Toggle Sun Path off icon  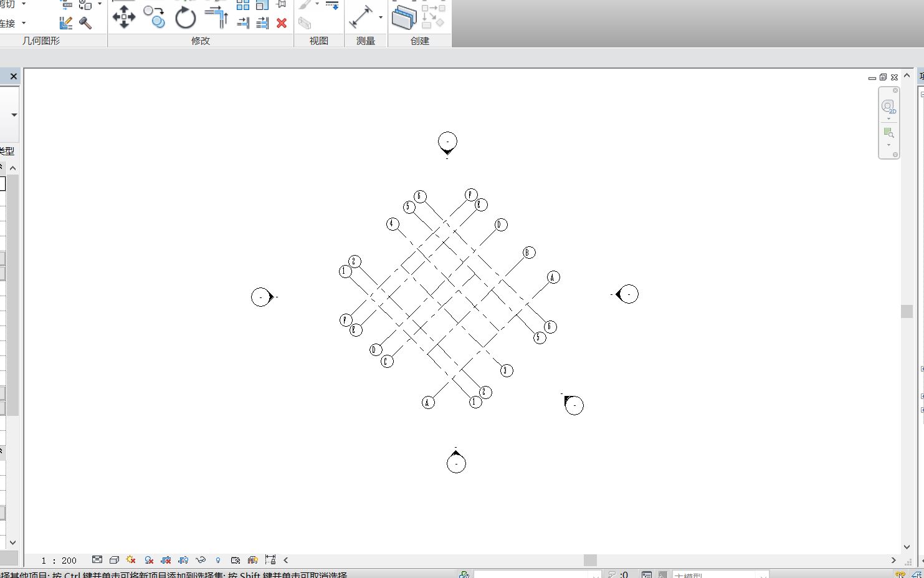pos(131,560)
